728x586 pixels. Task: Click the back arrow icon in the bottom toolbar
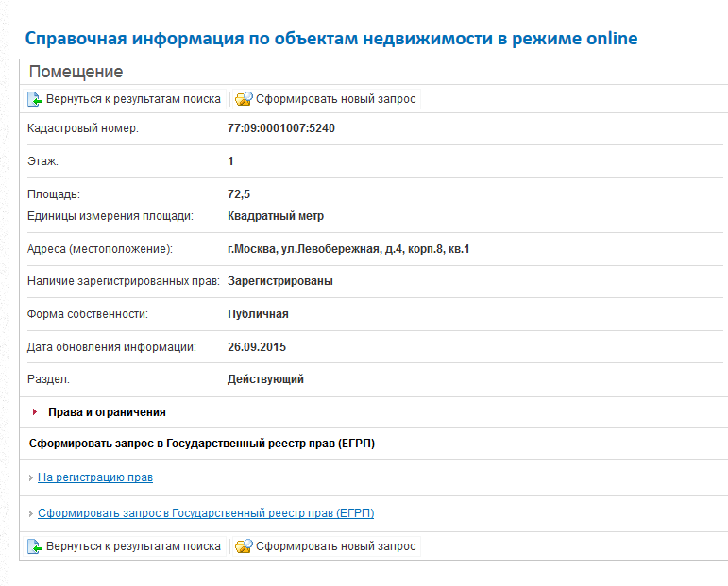[x=35, y=546]
